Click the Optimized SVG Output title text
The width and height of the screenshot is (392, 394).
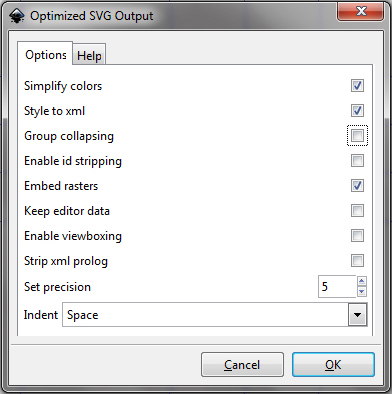(92, 16)
